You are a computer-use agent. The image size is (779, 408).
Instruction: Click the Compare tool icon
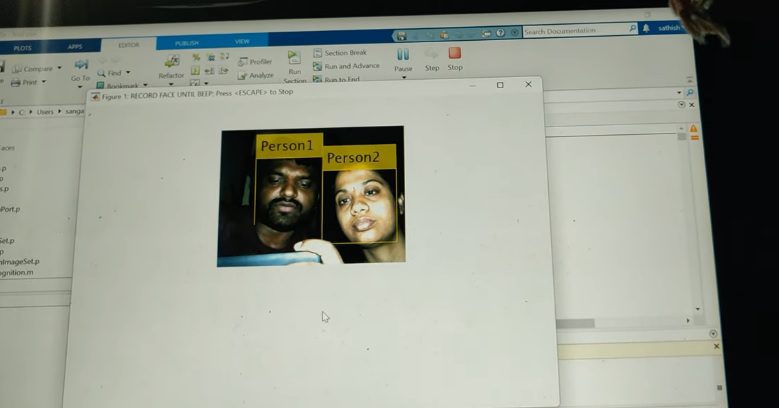pyautogui.click(x=17, y=69)
